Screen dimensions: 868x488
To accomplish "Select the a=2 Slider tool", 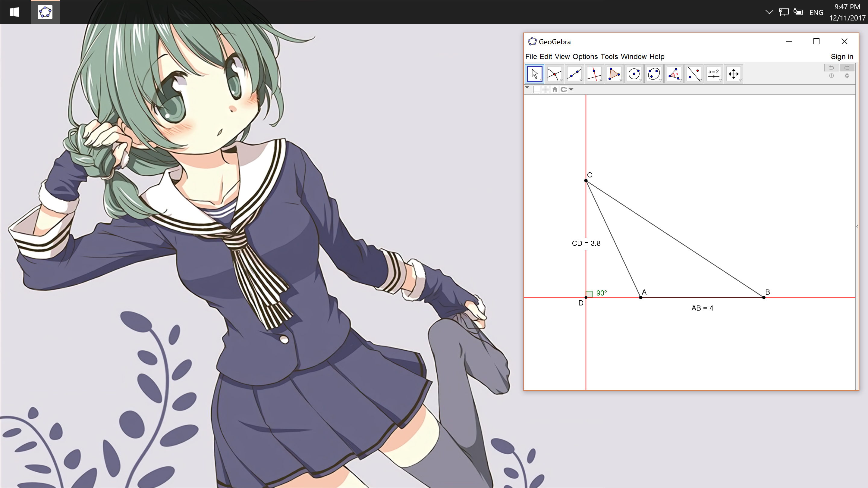I will click(x=714, y=74).
